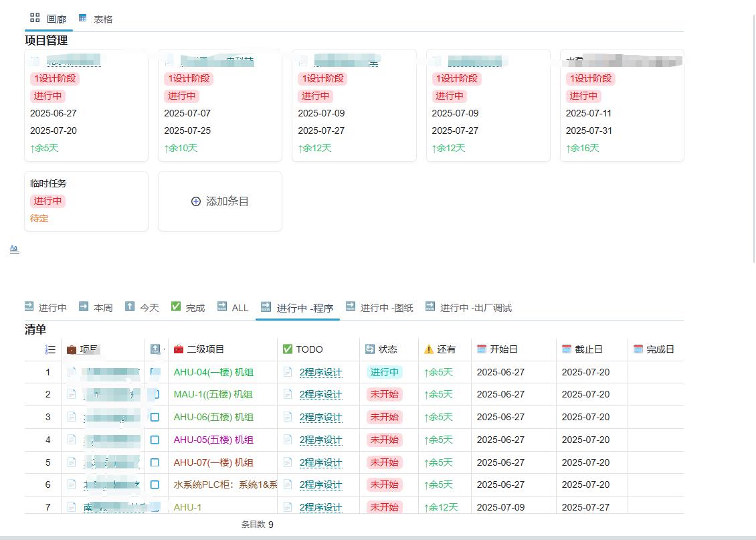Switch to the 表格 table view tab
The width and height of the screenshot is (756, 540).
96,19
